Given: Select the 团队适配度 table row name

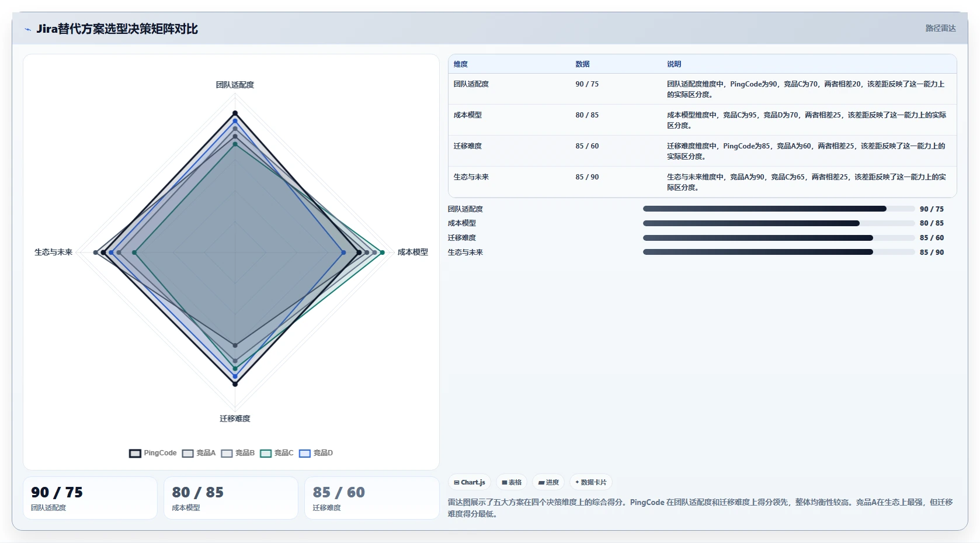Looking at the screenshot, I should pyautogui.click(x=471, y=84).
